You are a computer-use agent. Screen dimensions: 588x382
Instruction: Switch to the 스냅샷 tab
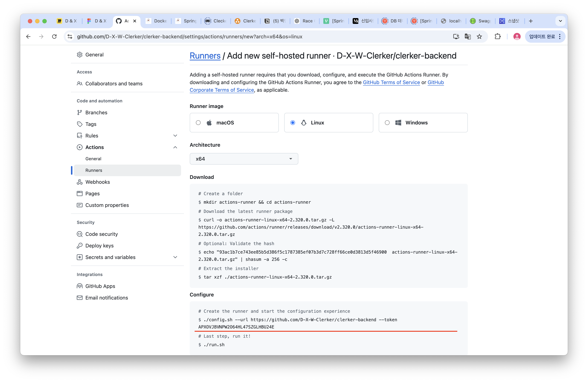tap(509, 21)
